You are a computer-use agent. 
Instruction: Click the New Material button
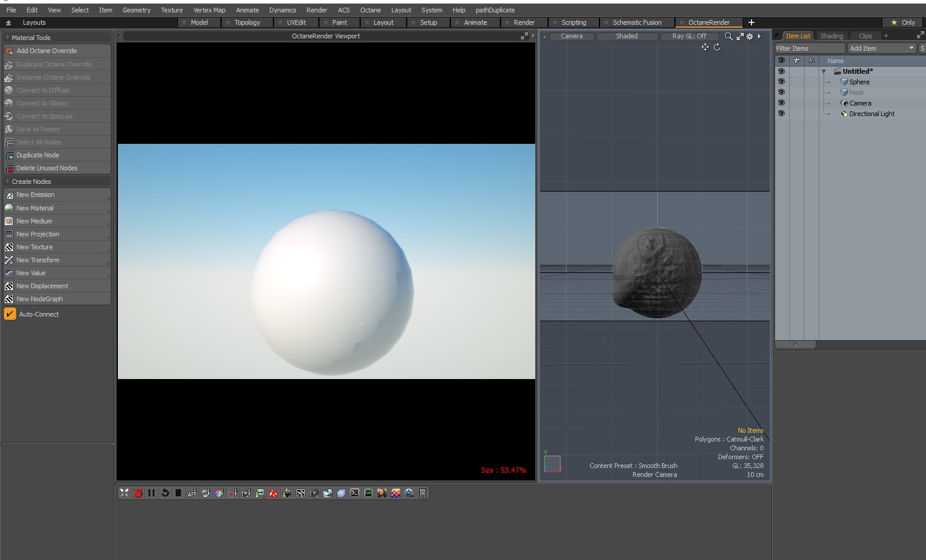pyautogui.click(x=35, y=208)
